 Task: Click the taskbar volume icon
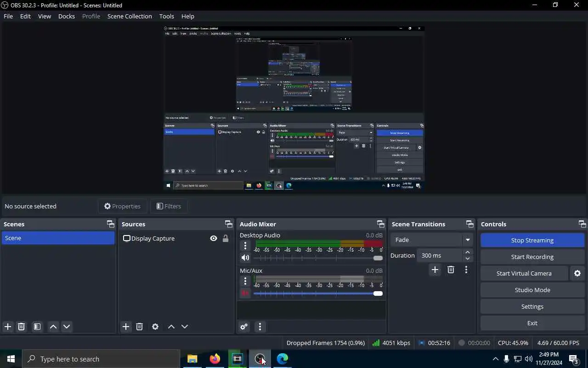point(529,359)
